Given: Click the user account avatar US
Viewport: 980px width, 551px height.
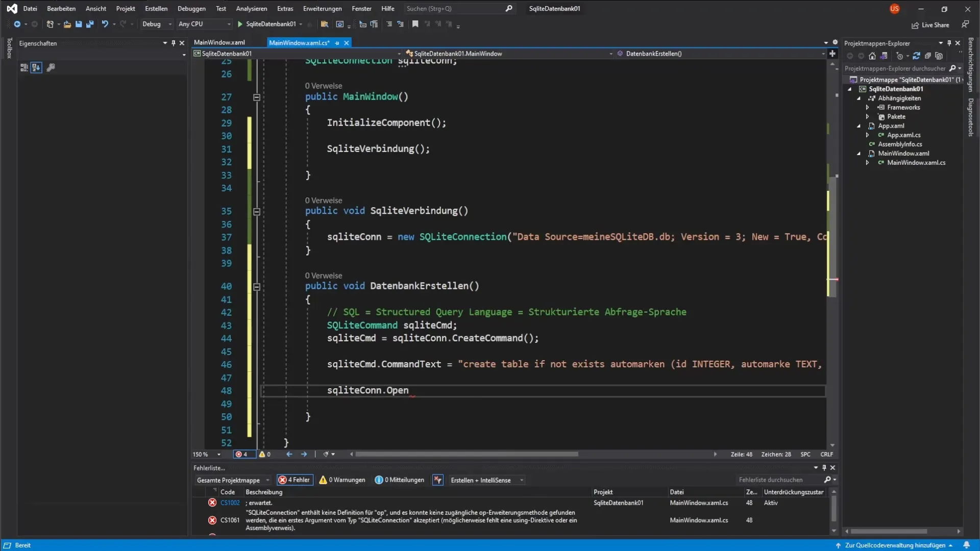Looking at the screenshot, I should pyautogui.click(x=894, y=9).
